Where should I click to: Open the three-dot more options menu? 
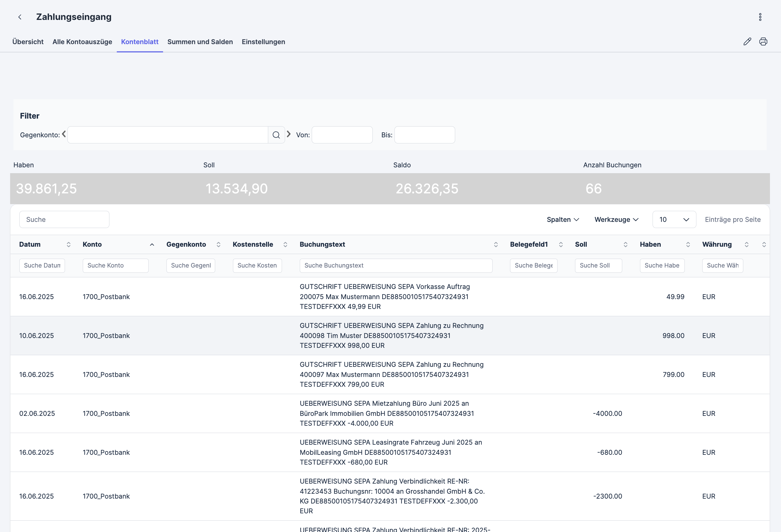[760, 17]
